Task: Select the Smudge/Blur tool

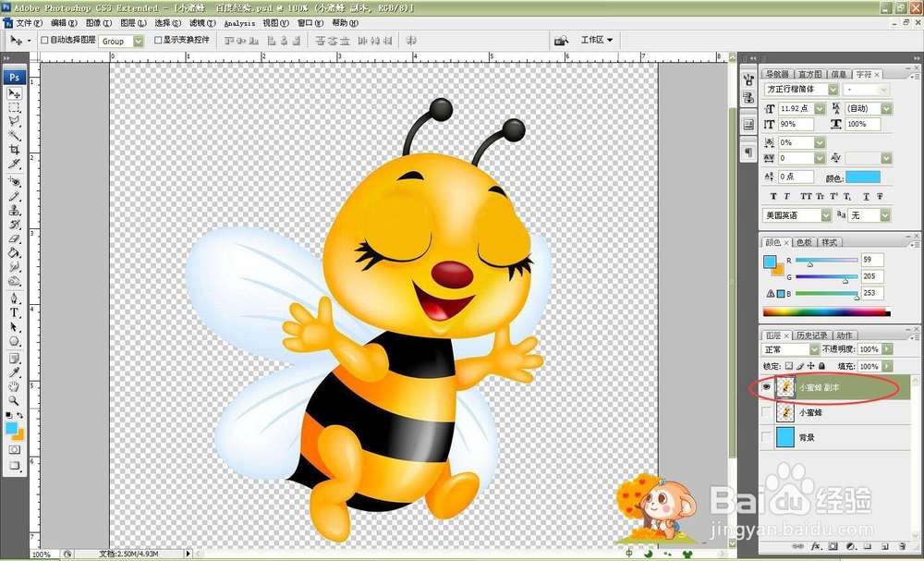Action: pyautogui.click(x=14, y=267)
